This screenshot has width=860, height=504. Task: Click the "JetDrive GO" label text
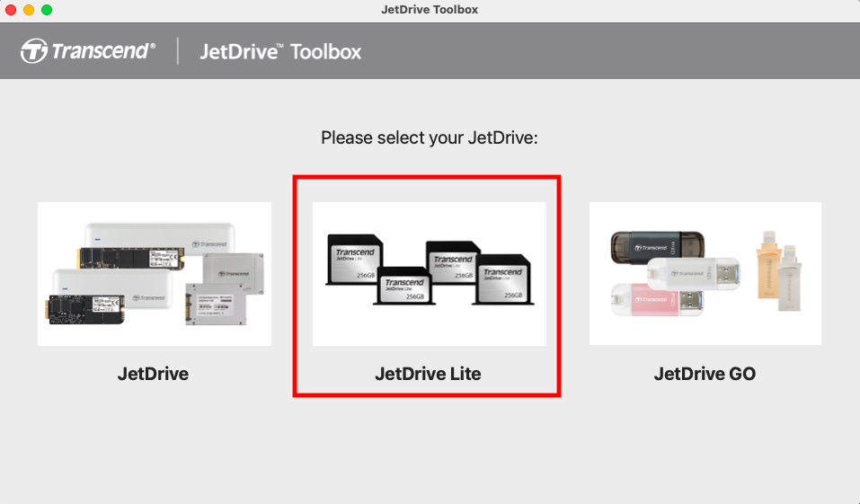705,374
